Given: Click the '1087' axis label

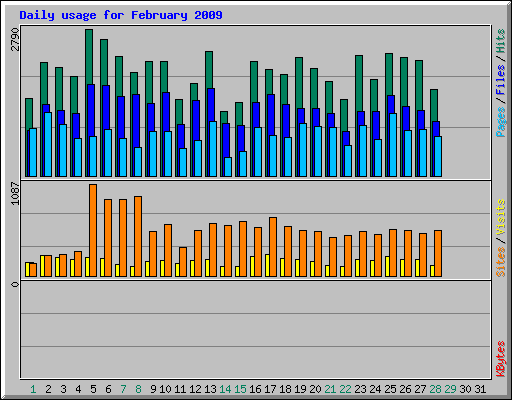Looking at the screenshot, I should 15,193.
